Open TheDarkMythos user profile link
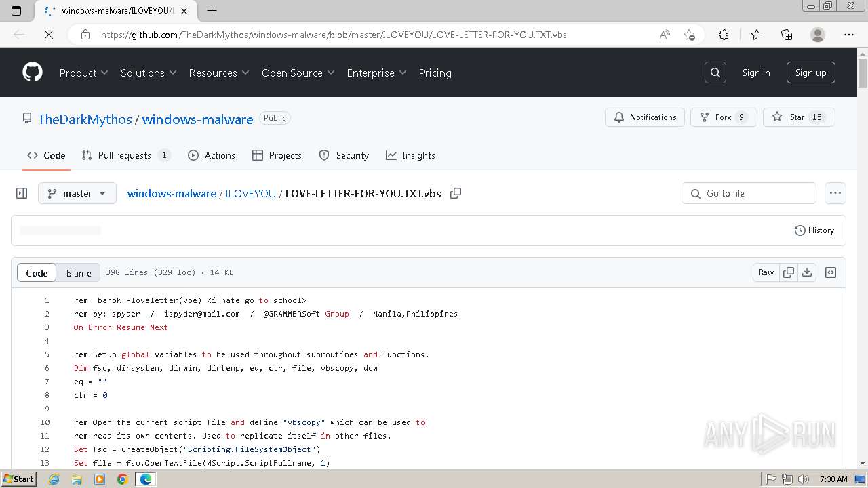Screen dimensions: 868x488 85,119
